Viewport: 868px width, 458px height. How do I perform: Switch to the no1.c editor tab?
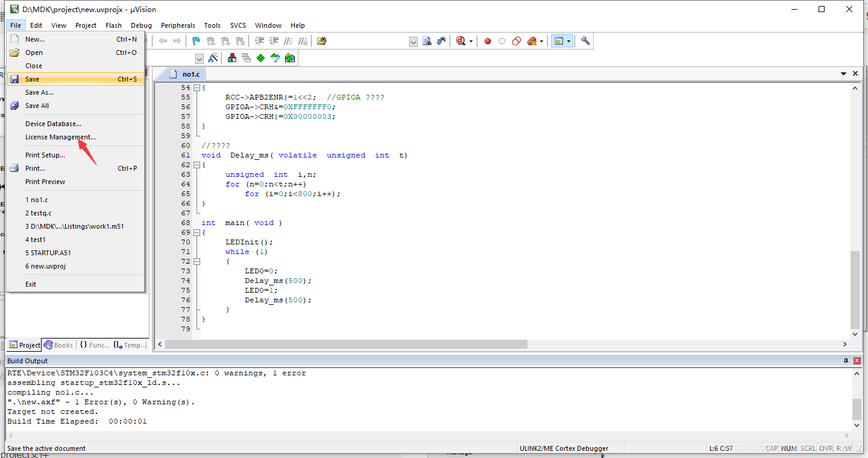point(186,74)
